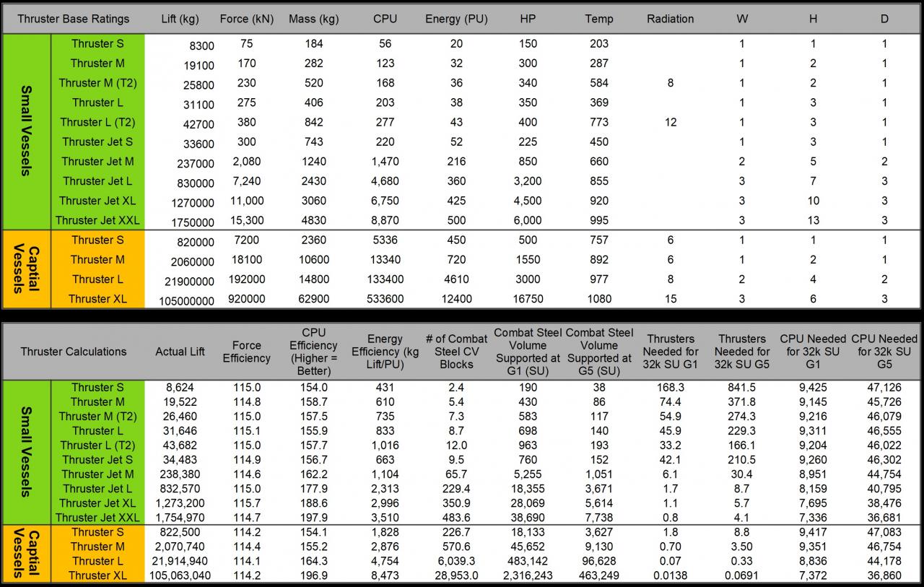This screenshot has height=587, width=924.
Task: Click the "Actual Lift" column header
Action: (x=180, y=352)
